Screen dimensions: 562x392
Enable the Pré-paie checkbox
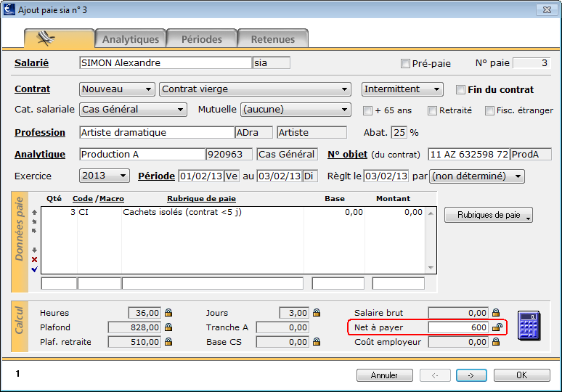(405, 64)
